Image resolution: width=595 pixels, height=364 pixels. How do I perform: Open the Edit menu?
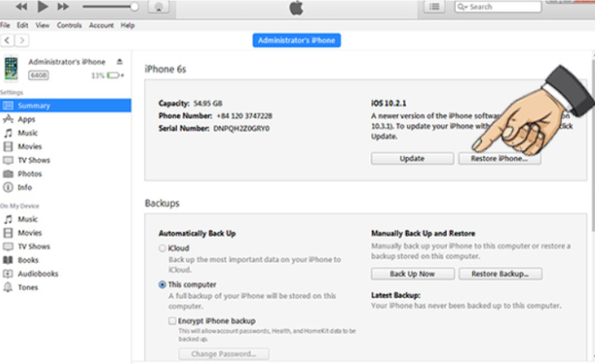23,25
